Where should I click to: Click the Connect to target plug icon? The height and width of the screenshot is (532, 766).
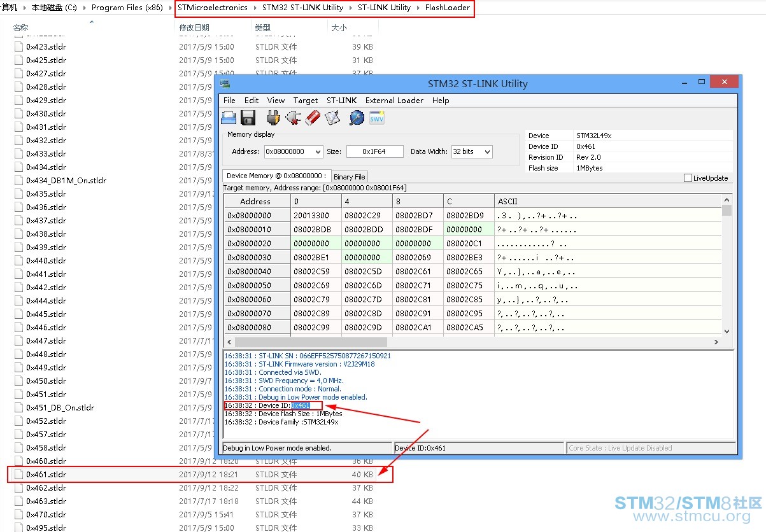[x=273, y=118]
